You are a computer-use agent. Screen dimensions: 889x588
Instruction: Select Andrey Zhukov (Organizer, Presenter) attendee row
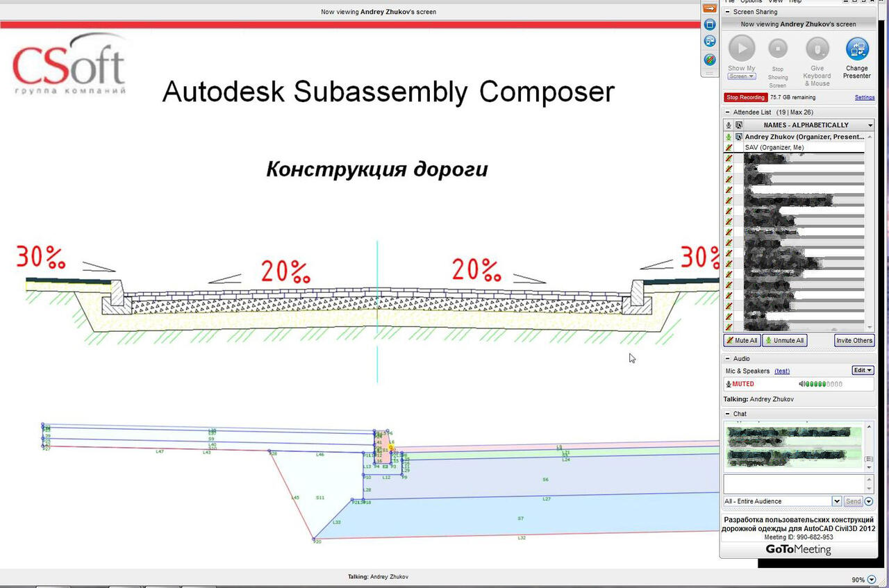tap(804, 137)
